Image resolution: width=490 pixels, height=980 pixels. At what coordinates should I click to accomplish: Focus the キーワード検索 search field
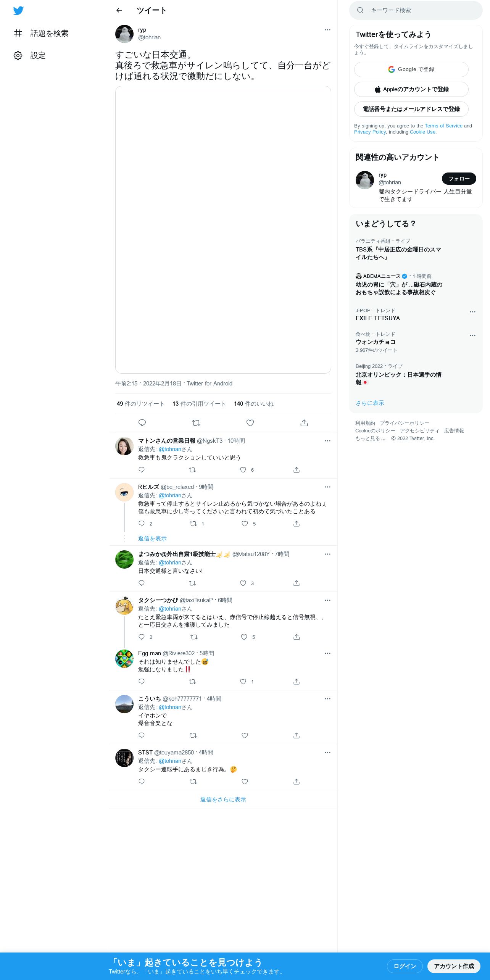(x=416, y=10)
